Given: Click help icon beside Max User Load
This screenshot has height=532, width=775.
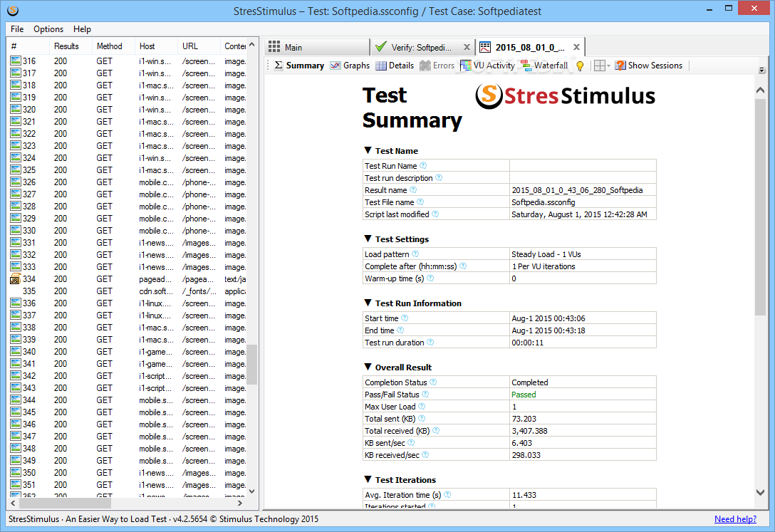Looking at the screenshot, I should [422, 406].
